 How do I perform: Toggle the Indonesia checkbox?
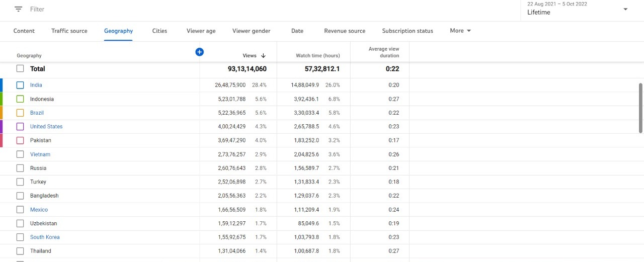[x=20, y=99]
